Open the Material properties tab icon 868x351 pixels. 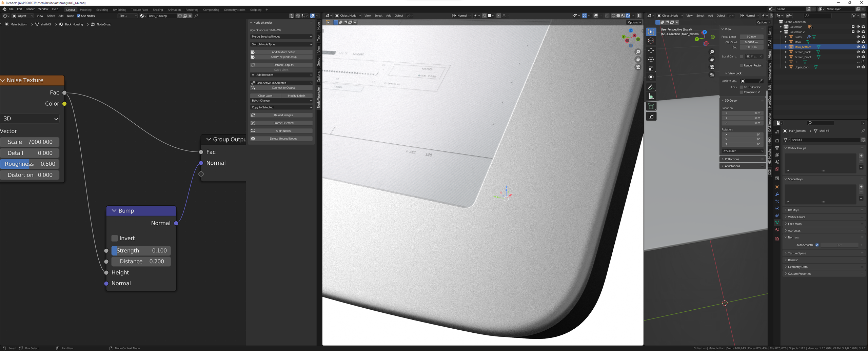[x=777, y=230]
